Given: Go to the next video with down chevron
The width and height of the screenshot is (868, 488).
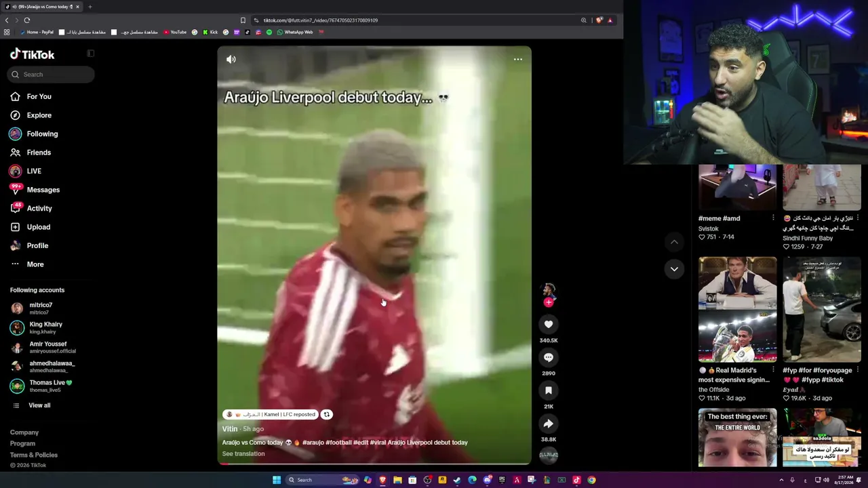Looking at the screenshot, I should click(x=674, y=269).
